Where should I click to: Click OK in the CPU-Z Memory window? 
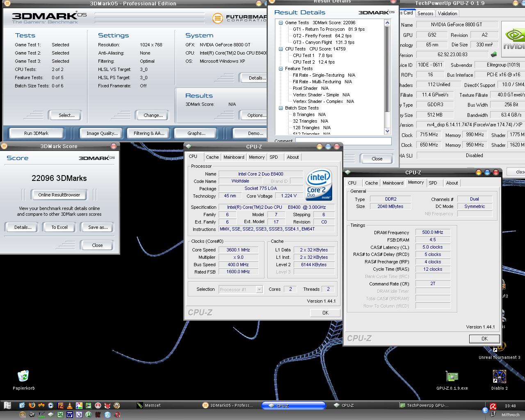[484, 339]
